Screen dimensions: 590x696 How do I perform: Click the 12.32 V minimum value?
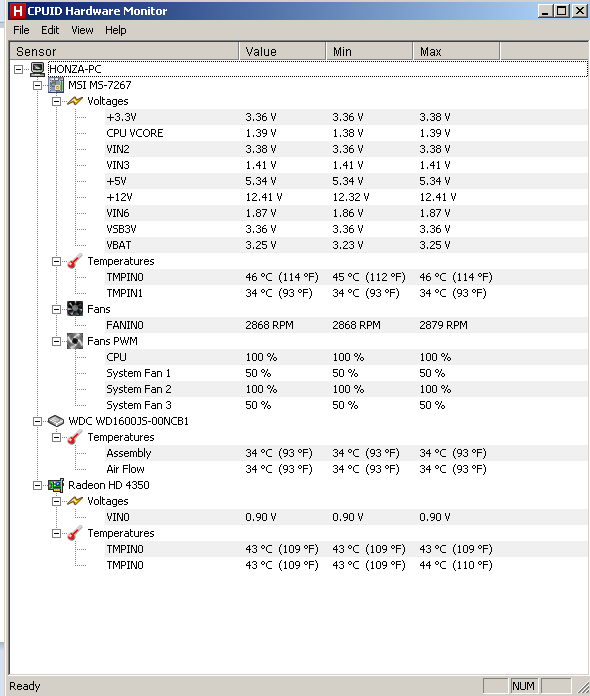(351, 197)
